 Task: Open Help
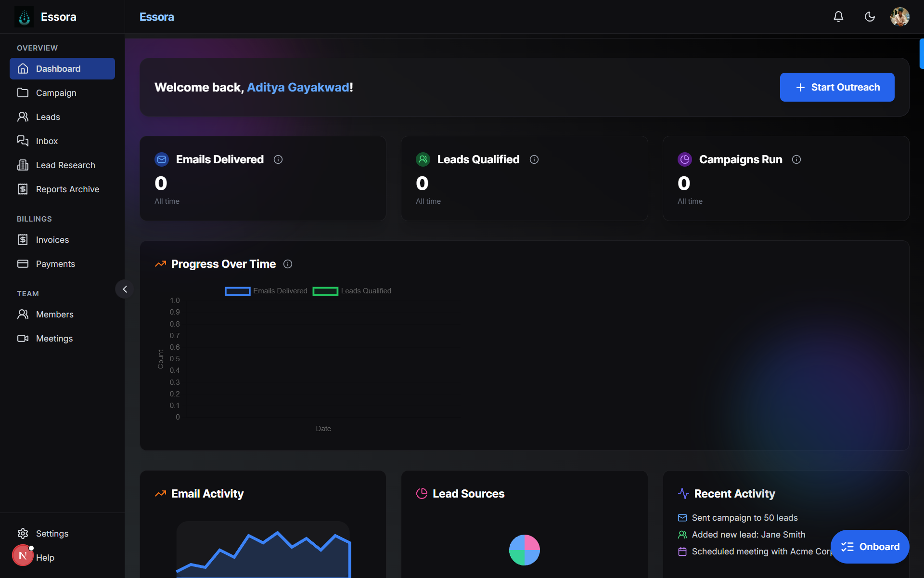tap(45, 558)
